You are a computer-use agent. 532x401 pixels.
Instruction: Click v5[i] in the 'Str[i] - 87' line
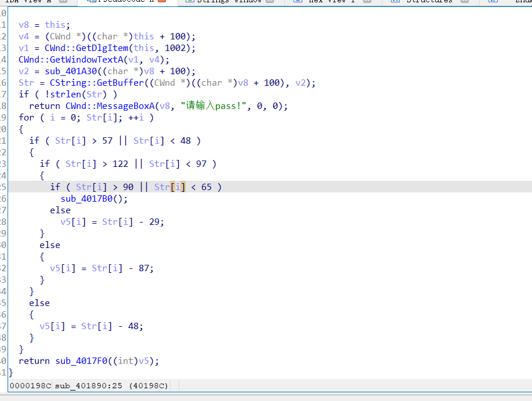click(63, 268)
